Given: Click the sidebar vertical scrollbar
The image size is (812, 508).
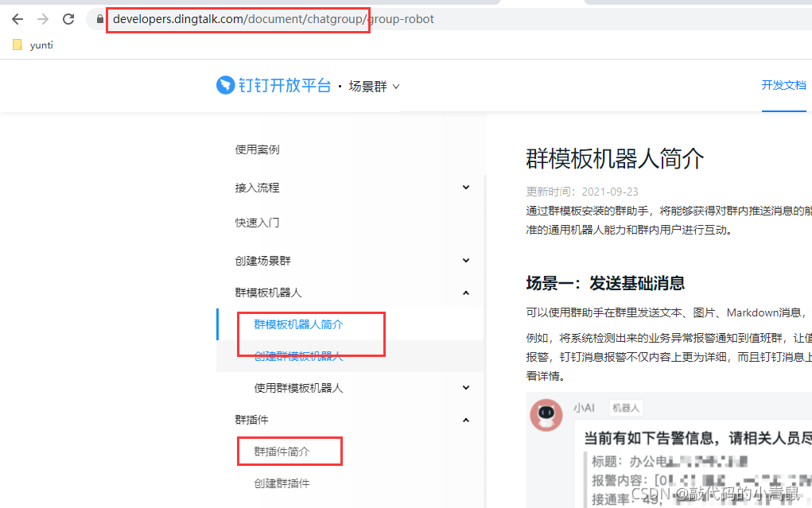Looking at the screenshot, I should coord(485,342).
